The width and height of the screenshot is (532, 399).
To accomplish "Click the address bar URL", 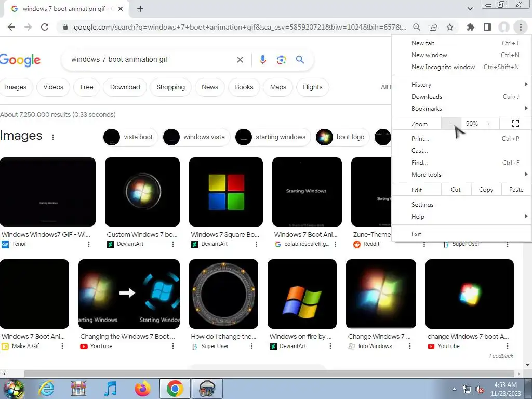I will tap(240, 27).
